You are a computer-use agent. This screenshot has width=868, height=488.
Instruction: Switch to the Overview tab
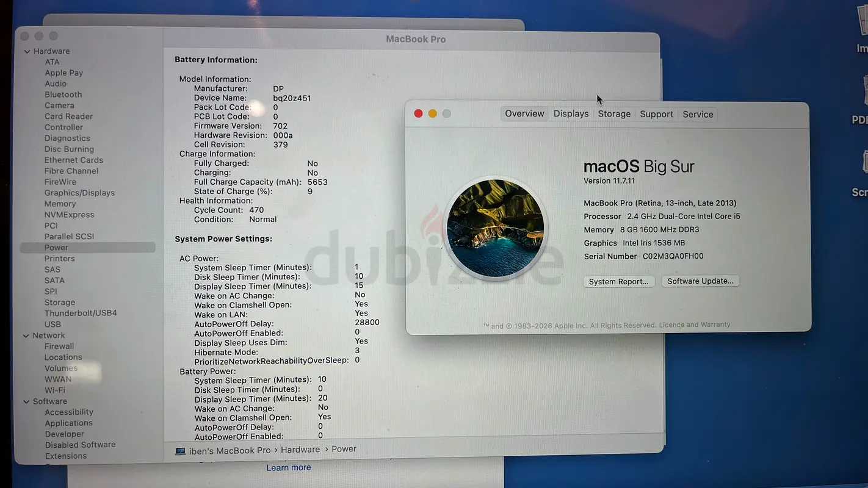click(524, 114)
